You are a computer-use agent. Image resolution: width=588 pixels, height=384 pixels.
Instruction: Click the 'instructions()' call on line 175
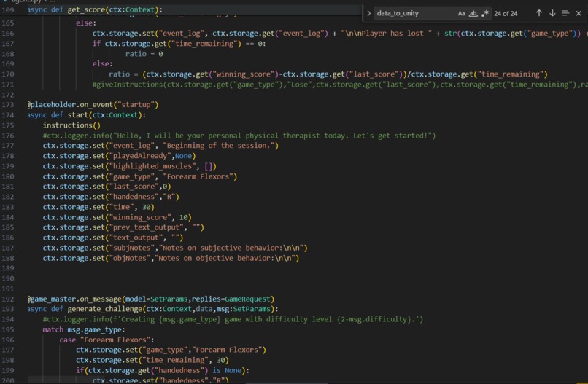pos(71,125)
